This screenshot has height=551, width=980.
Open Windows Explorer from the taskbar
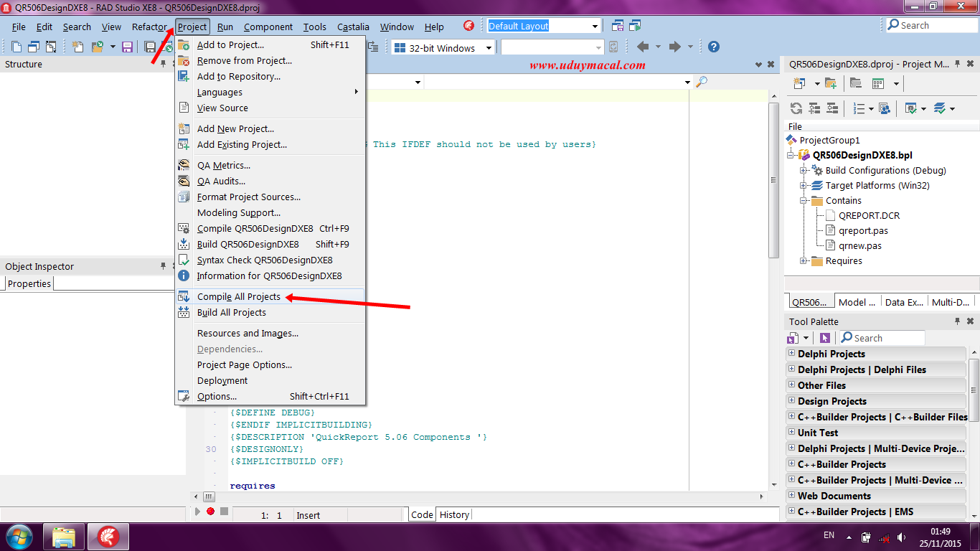point(64,536)
